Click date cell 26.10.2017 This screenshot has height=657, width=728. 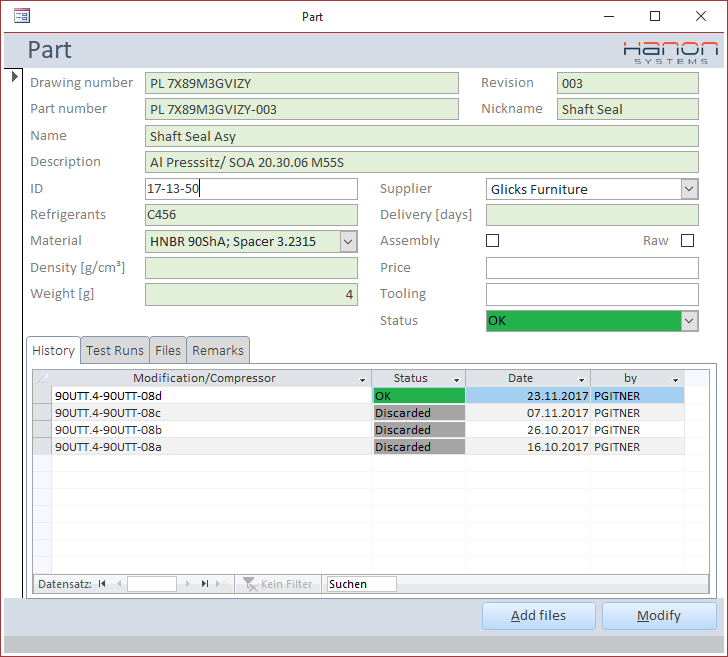tap(528, 429)
